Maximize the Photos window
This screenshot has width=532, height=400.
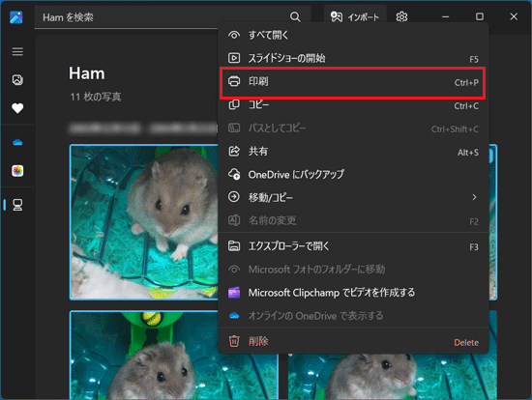click(x=480, y=16)
